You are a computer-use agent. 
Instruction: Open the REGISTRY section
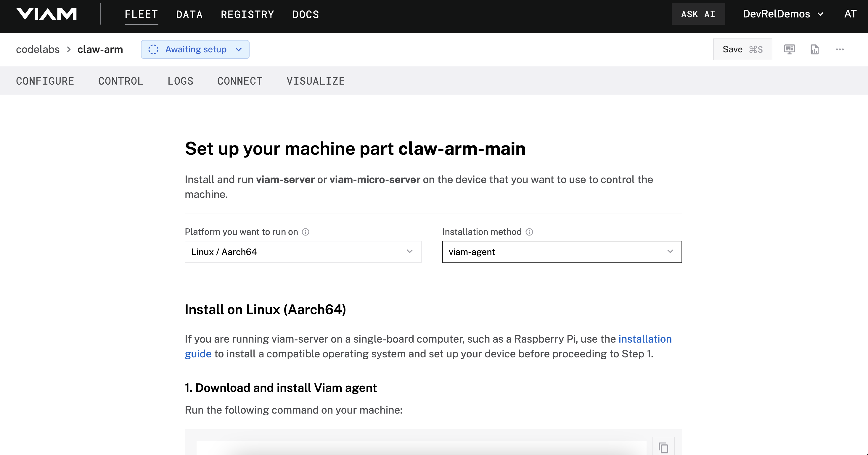coord(247,14)
